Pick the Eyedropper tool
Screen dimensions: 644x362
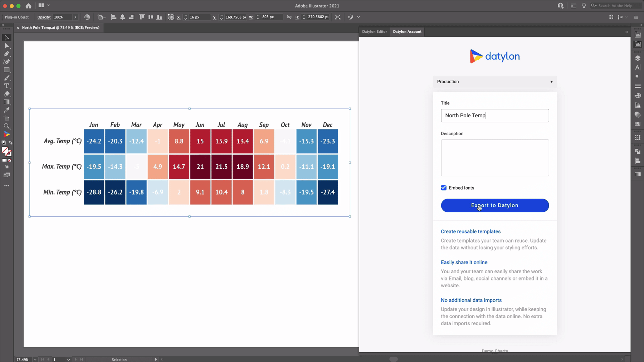pos(6,110)
